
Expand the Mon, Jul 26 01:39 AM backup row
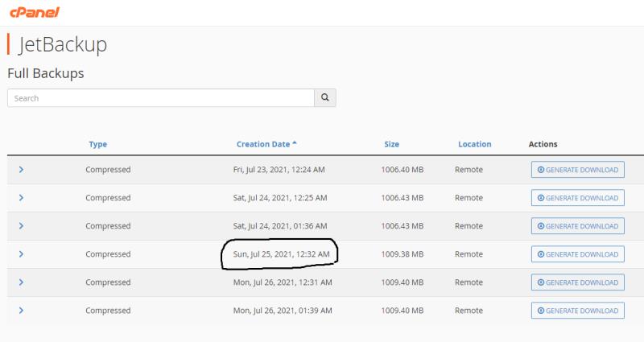pyautogui.click(x=21, y=311)
